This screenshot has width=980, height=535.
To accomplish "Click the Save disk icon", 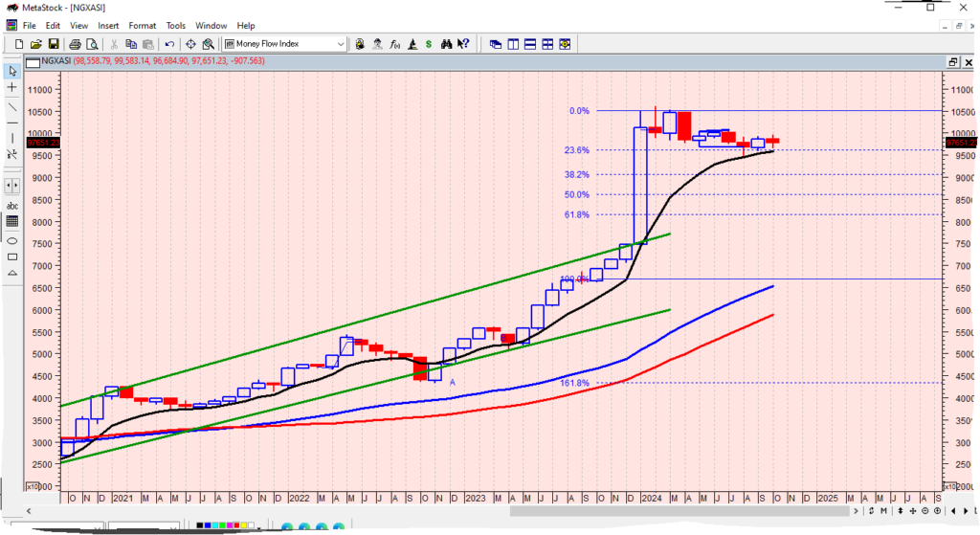I will point(54,44).
